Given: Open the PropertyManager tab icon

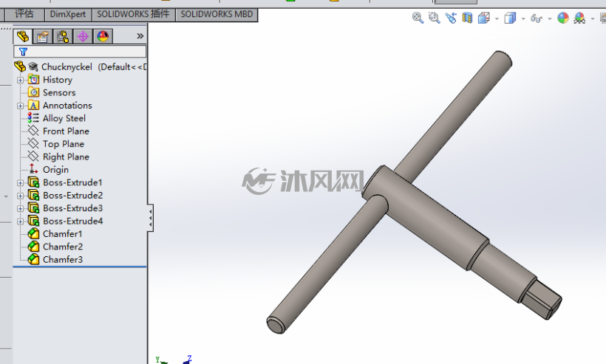Looking at the screenshot, I should pos(42,37).
